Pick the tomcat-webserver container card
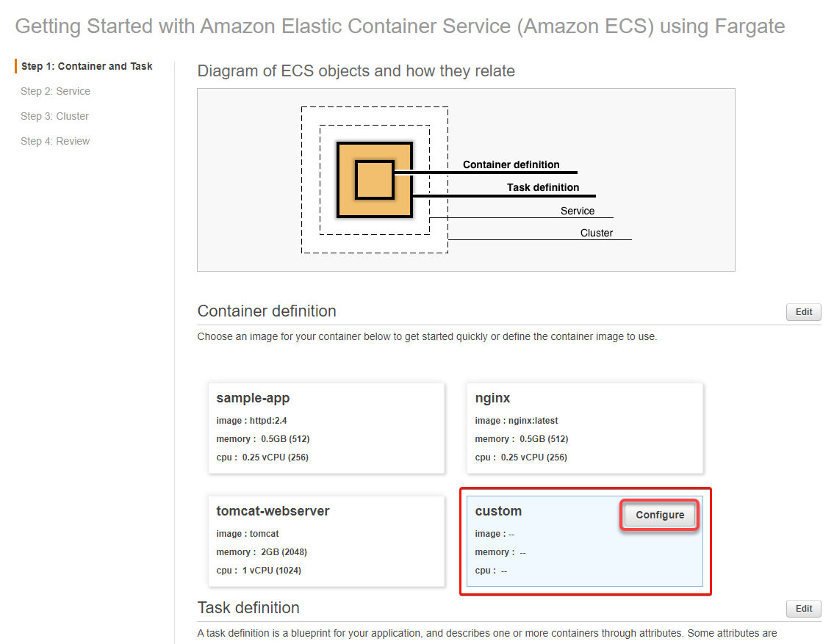This screenshot has height=644, width=834. 326,541
